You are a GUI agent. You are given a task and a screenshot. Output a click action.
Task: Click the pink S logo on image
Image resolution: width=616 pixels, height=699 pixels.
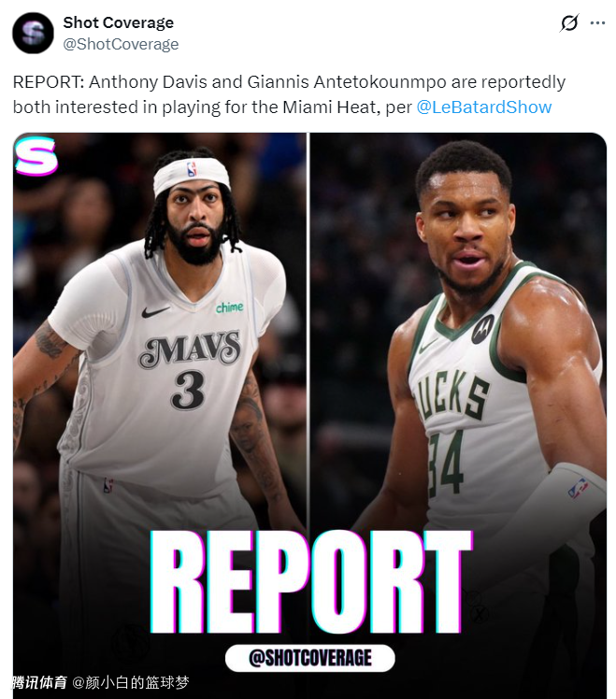(36, 156)
